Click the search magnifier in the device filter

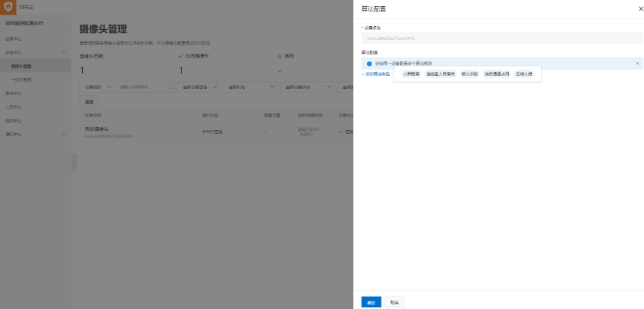(x=170, y=88)
